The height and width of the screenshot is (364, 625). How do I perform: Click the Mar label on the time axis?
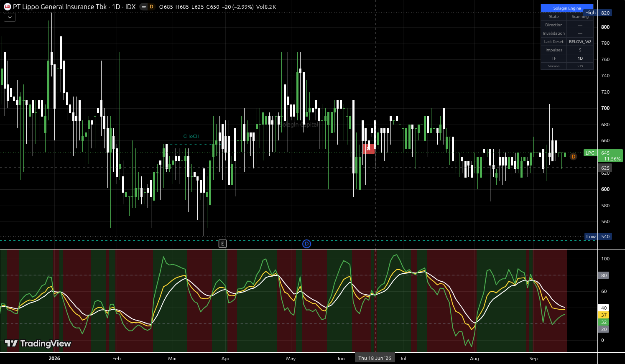(x=173, y=359)
